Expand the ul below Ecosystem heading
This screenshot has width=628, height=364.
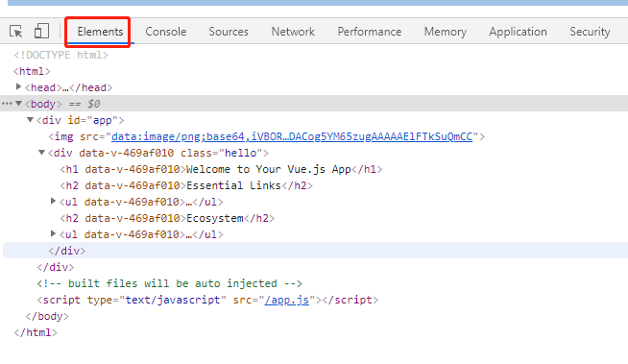53,233
